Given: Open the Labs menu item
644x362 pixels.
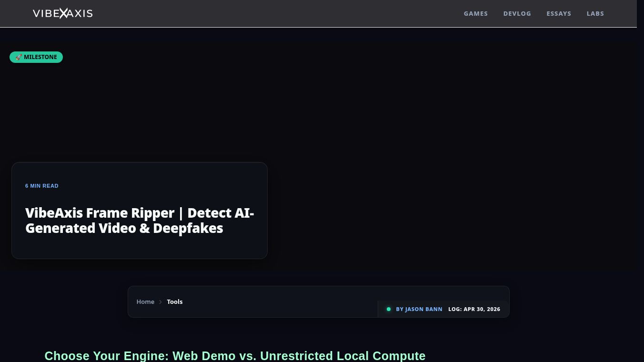Looking at the screenshot, I should (x=595, y=13).
